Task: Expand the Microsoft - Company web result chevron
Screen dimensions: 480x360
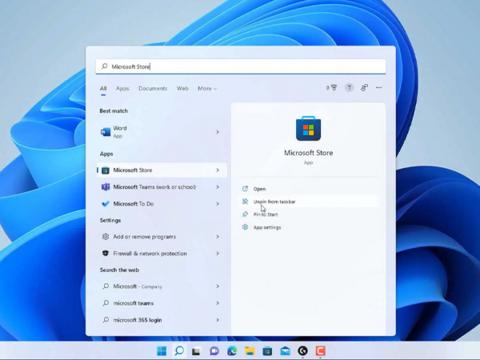Action: click(218, 286)
